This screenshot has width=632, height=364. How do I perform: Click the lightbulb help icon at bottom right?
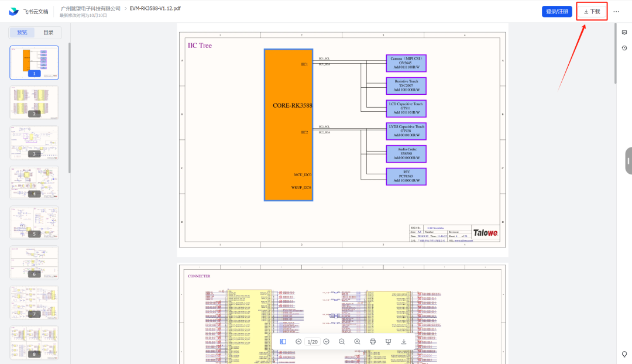[x=624, y=354]
